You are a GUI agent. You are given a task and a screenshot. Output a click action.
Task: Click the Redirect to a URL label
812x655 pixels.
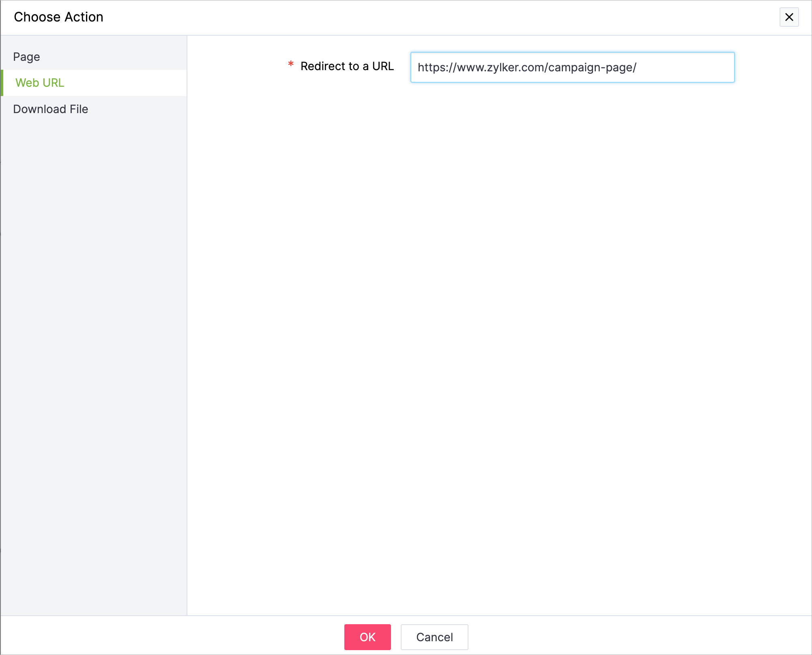[x=347, y=66]
